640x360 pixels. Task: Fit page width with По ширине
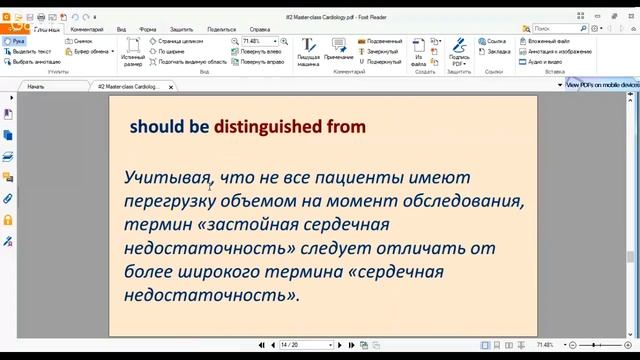(x=167, y=51)
